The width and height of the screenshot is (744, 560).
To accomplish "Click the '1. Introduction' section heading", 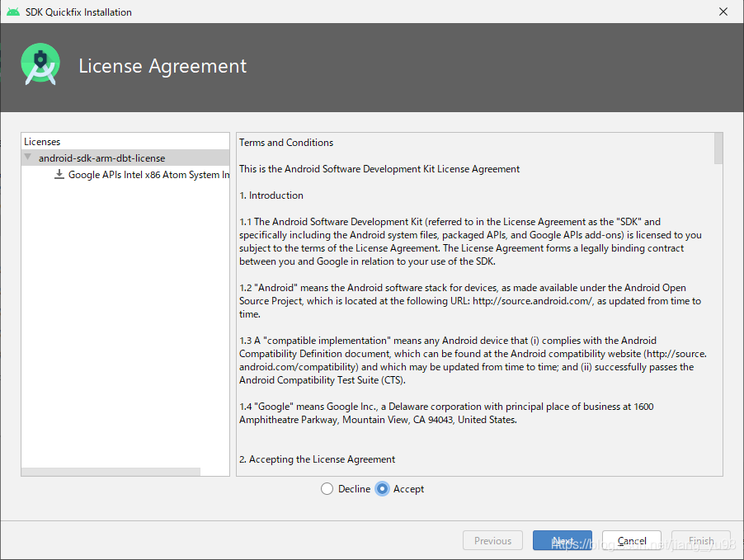I will click(x=271, y=195).
